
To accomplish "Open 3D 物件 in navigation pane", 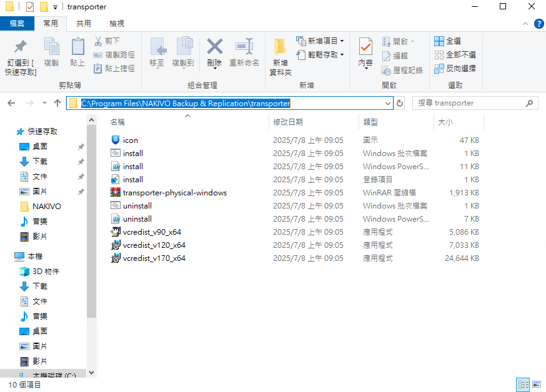I will [x=46, y=272].
